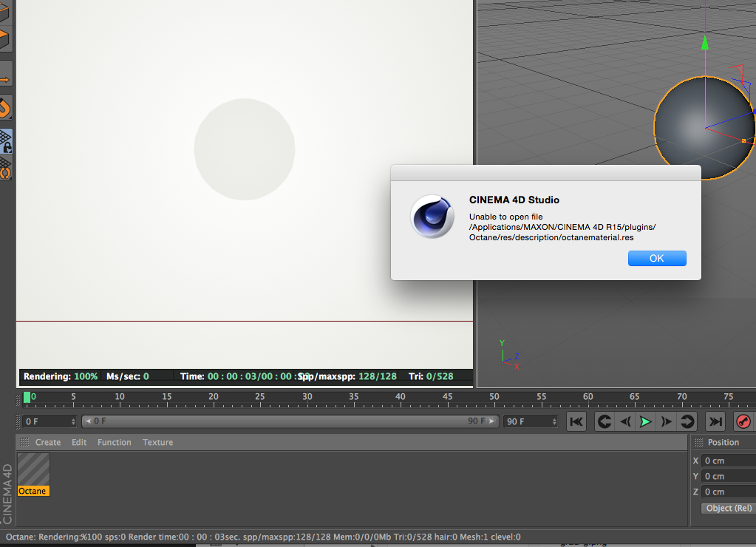Step forward one frame
The height and width of the screenshot is (547, 756).
click(x=667, y=421)
